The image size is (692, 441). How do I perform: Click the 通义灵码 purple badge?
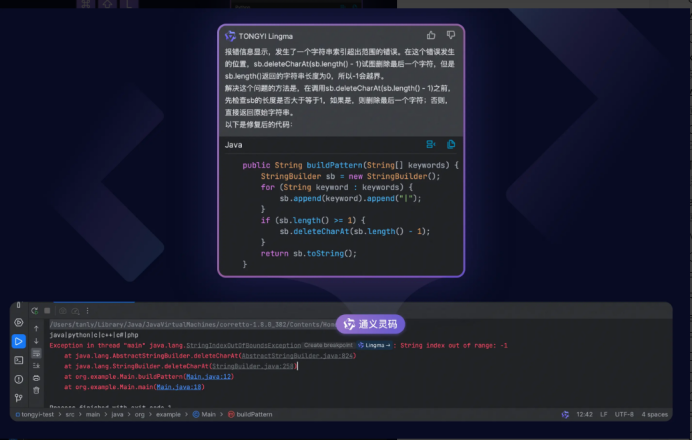[x=370, y=324]
